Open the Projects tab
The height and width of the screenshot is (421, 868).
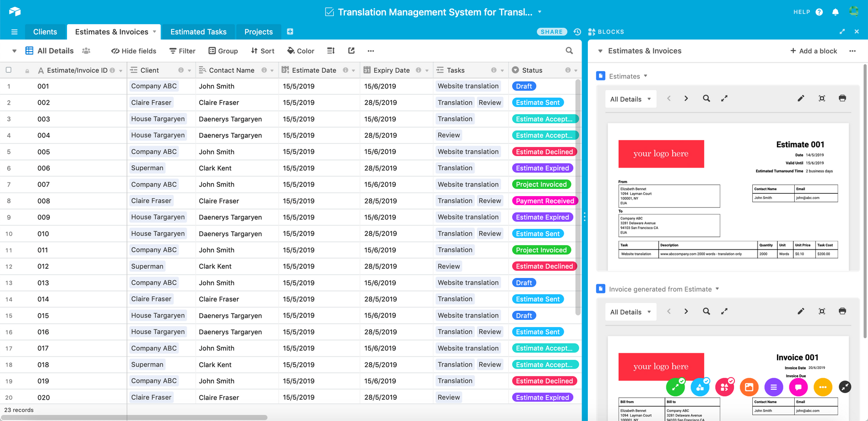258,32
